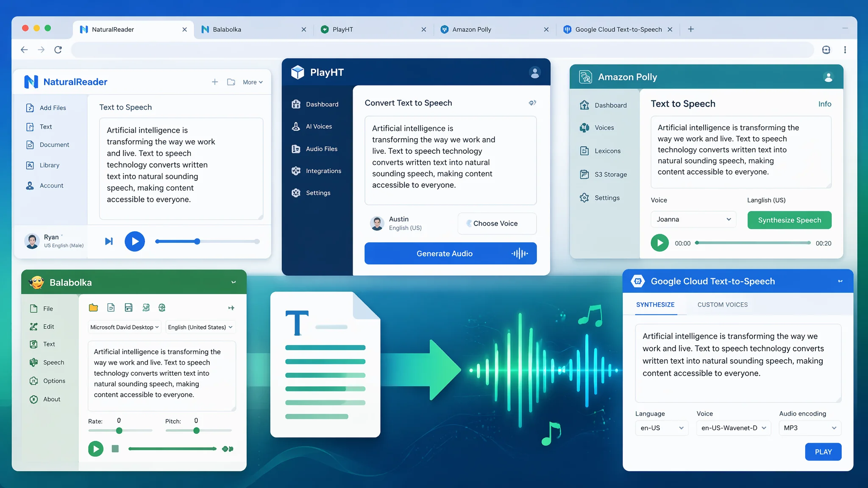868x488 pixels.
Task: Play speech in Balabolka
Action: 96,449
